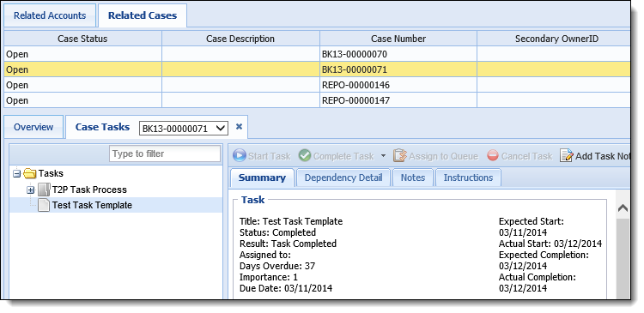Select the Test Task Template tree item
Viewport: 644px width, 313px height.
[92, 205]
